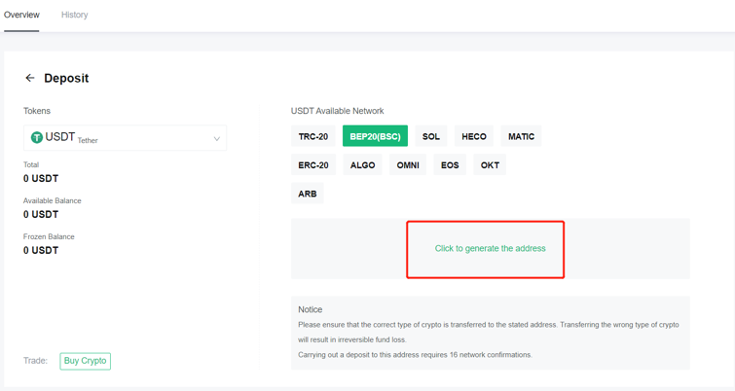Switch to the Overview tab
This screenshot has height=391, width=735.
(22, 15)
